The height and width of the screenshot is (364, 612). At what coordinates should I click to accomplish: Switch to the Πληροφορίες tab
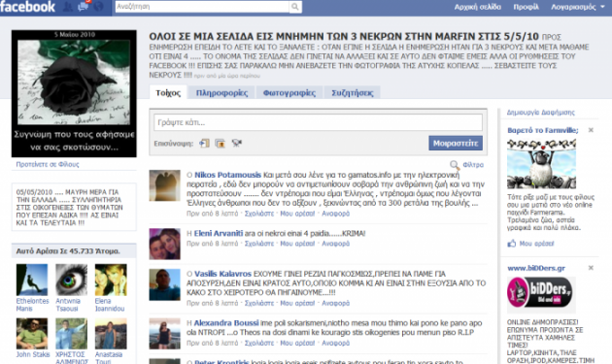(221, 92)
